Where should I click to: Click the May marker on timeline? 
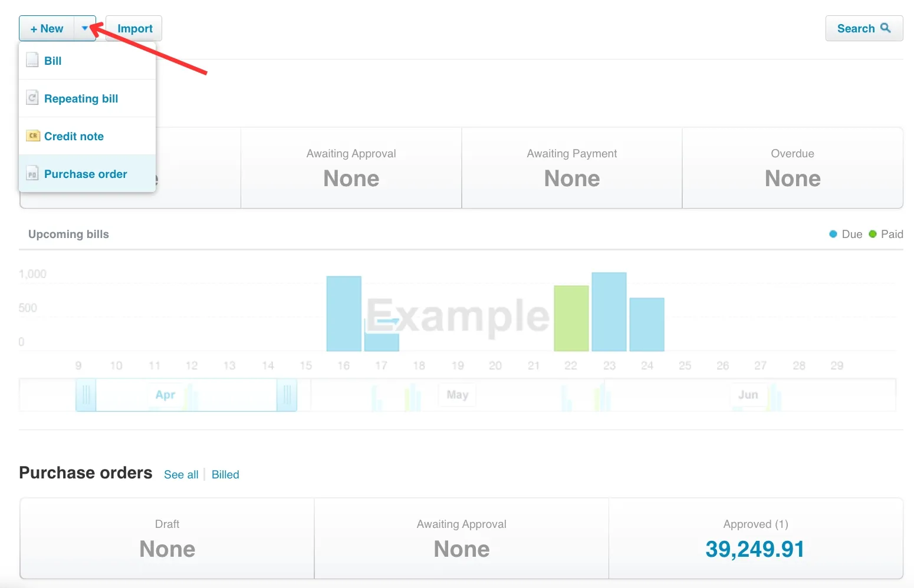tap(457, 395)
